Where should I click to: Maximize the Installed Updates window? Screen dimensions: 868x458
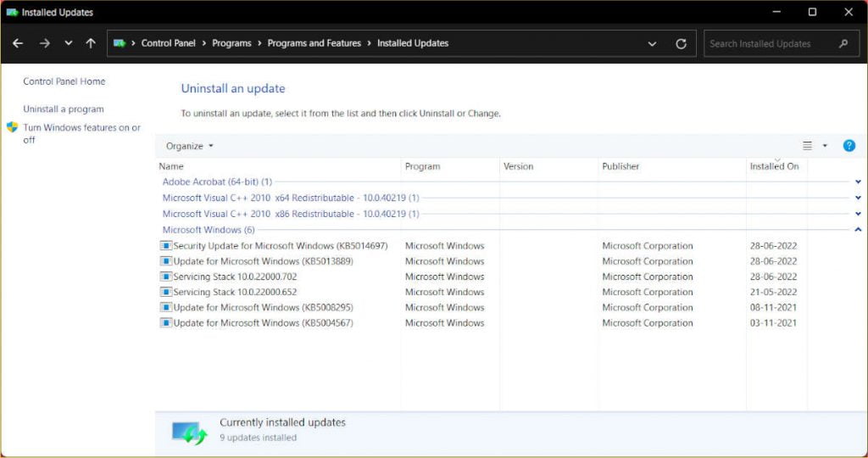tap(812, 12)
